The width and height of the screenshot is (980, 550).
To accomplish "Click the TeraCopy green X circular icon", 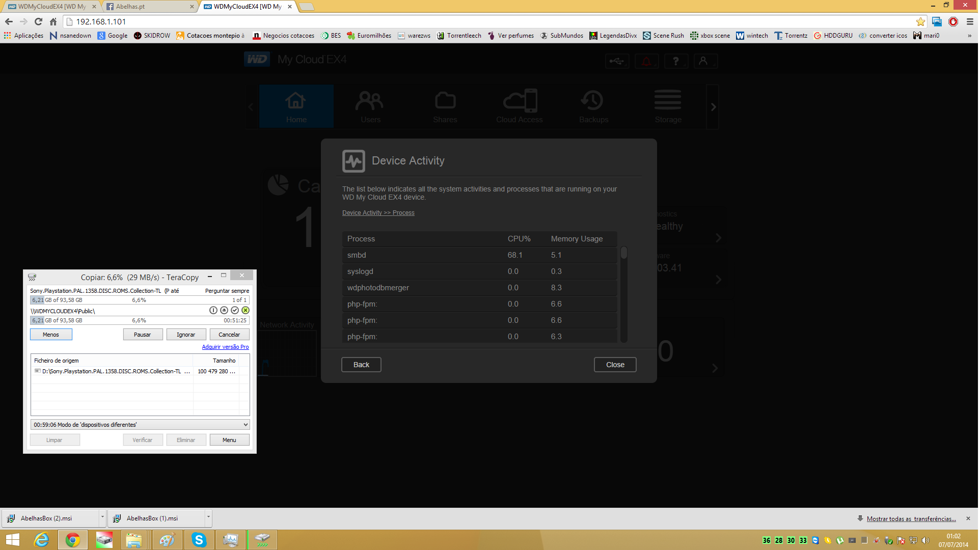I will pyautogui.click(x=246, y=311).
